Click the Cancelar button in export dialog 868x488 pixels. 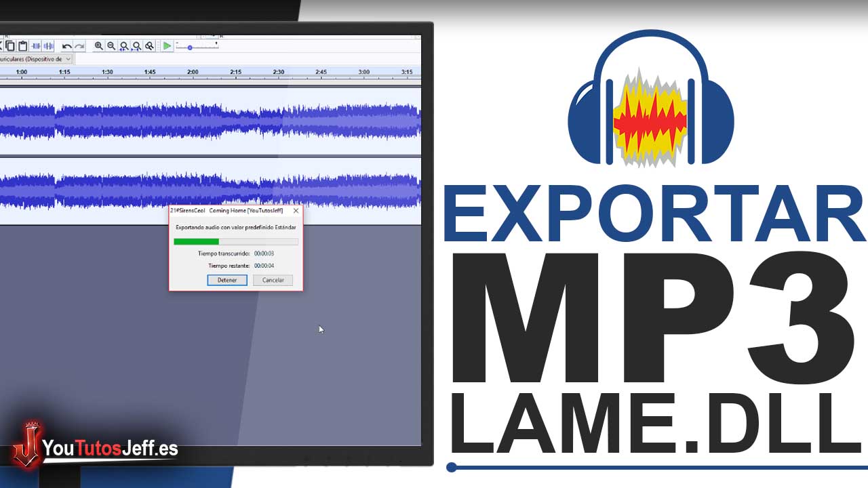click(273, 280)
